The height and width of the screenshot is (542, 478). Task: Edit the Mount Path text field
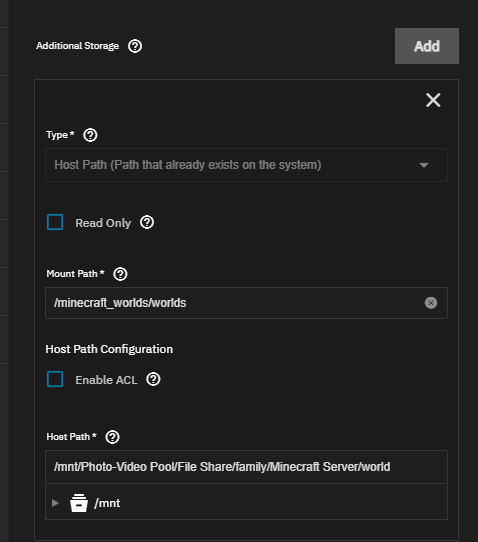point(246,303)
